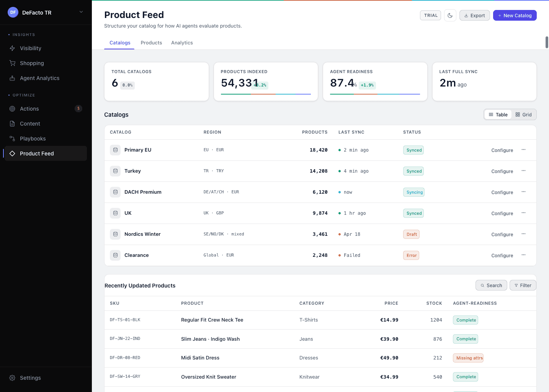This screenshot has height=392, width=549.
Task: Open the ellipsis menu on the Clearance catalog
Action: (x=523, y=255)
